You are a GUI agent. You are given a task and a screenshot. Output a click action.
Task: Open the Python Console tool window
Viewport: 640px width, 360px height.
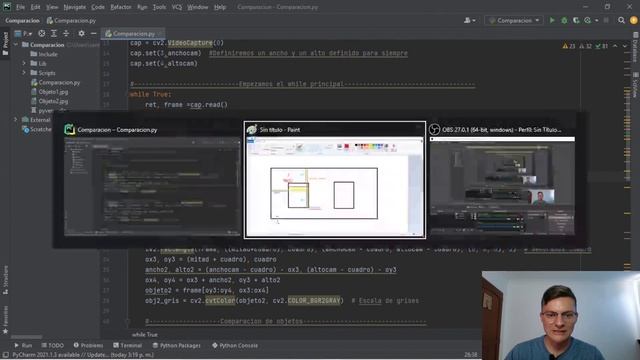tap(235, 345)
